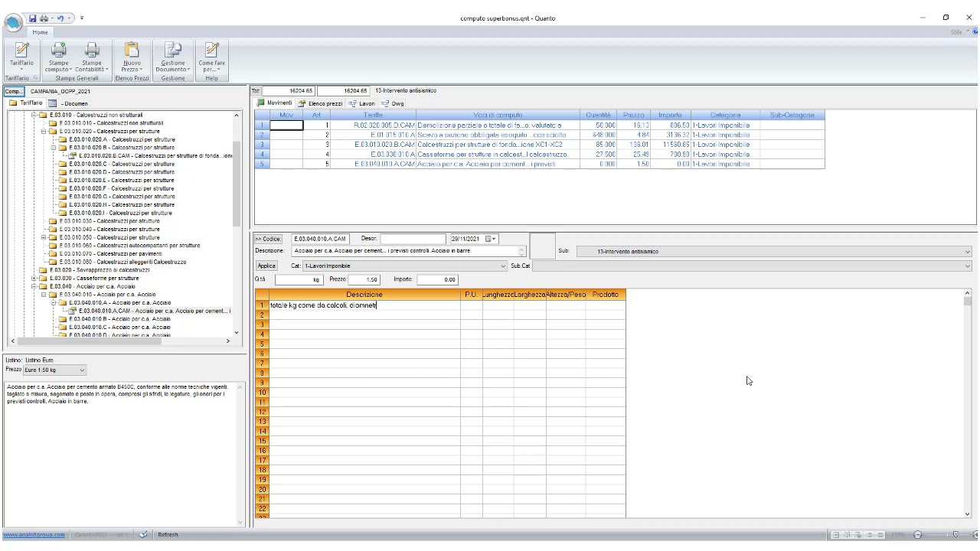
Task: Switch to the Documen panel tab
Action: pyautogui.click(x=67, y=103)
